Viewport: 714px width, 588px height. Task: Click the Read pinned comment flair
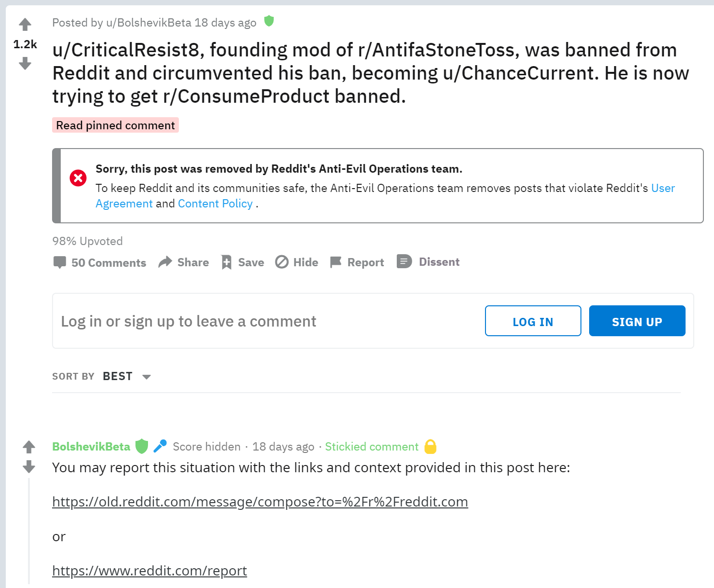(x=115, y=125)
